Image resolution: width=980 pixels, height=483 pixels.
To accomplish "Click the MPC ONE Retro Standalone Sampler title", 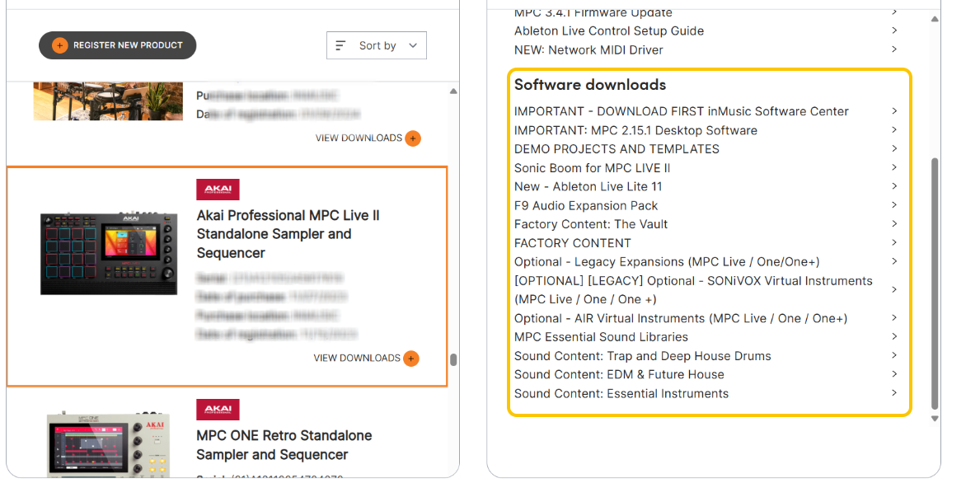I will [284, 445].
